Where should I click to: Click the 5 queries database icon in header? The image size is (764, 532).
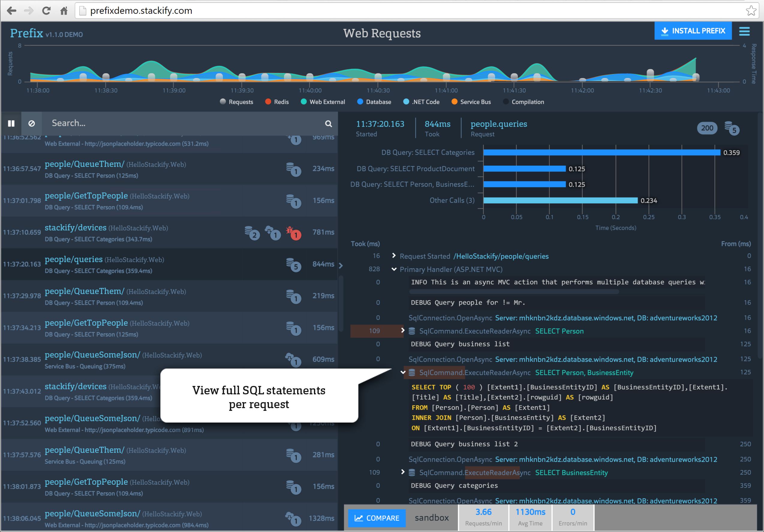click(x=731, y=128)
